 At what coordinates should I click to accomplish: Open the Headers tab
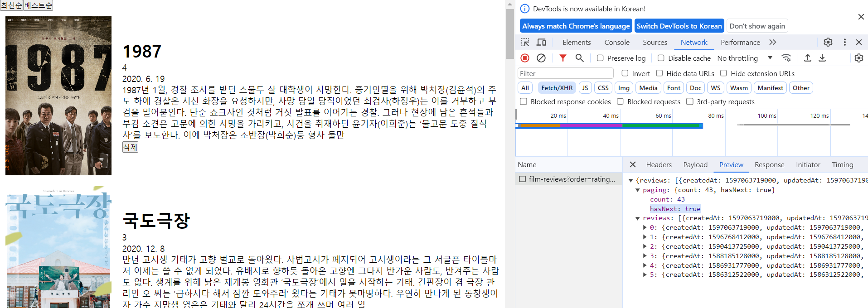(x=659, y=164)
